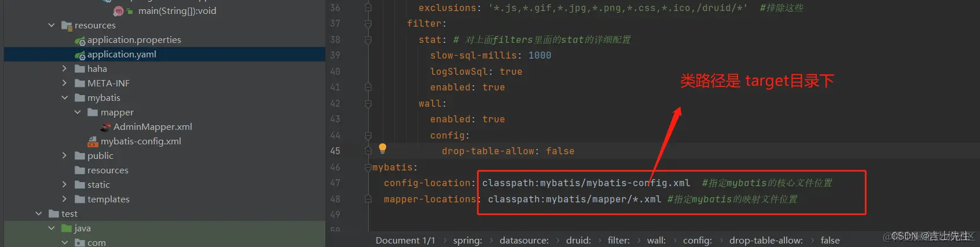Click 'mapper-locations' key on line 48
Viewport: 980px width, 247px height.
(430, 199)
